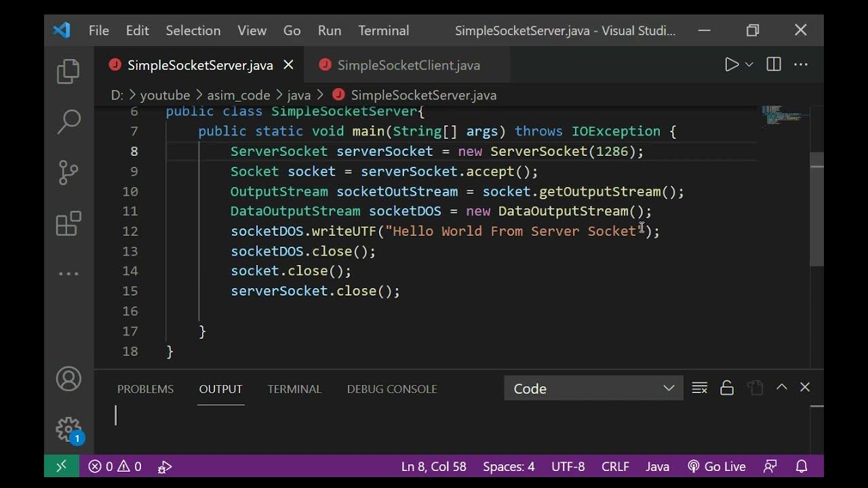868x488 pixels.
Task: Click the port number 1286 in code
Action: 612,151
